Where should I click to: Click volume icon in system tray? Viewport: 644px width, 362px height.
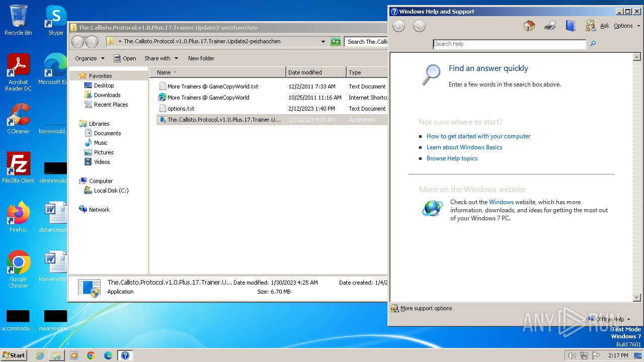point(572,355)
